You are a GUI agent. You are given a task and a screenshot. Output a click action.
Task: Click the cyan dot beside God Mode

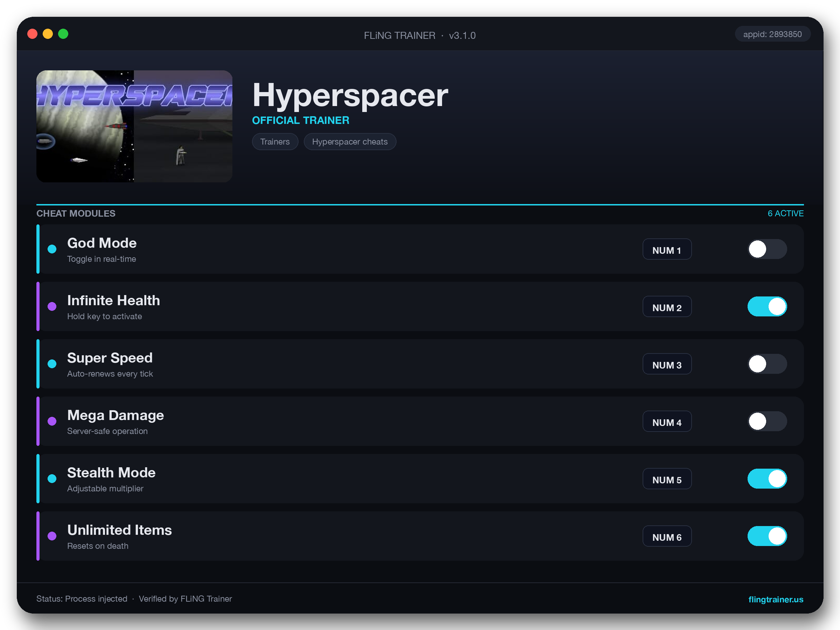(52, 249)
